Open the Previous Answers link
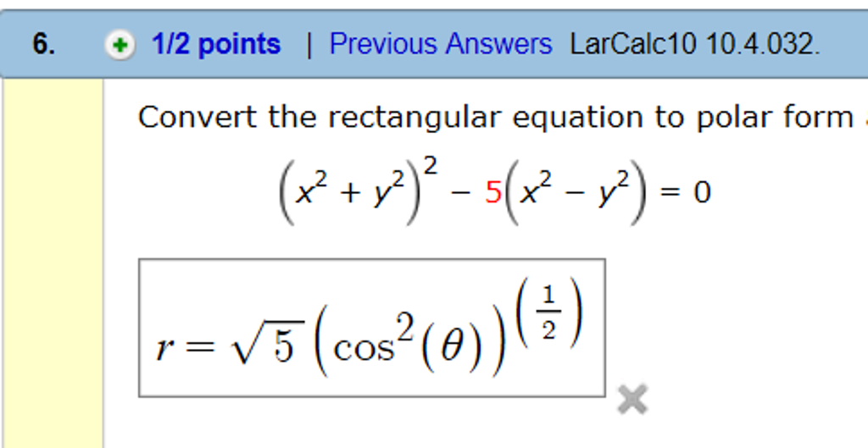 point(440,44)
